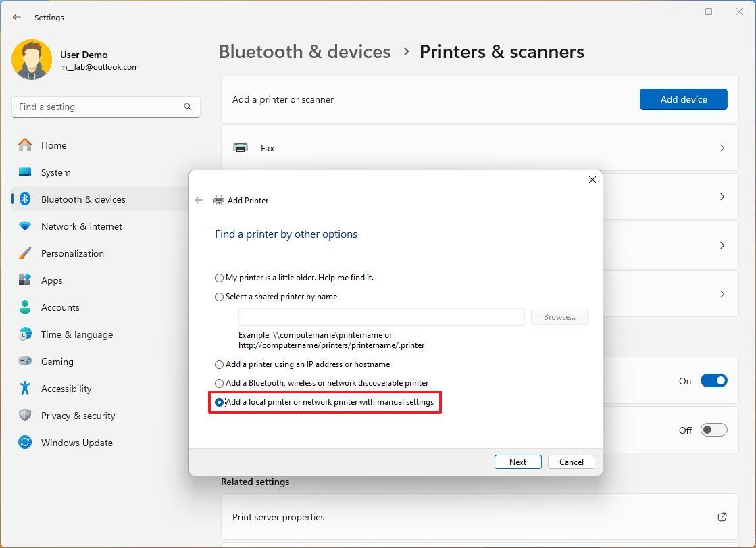This screenshot has width=756, height=548.
Task: Open Print server properties
Action: coord(278,516)
